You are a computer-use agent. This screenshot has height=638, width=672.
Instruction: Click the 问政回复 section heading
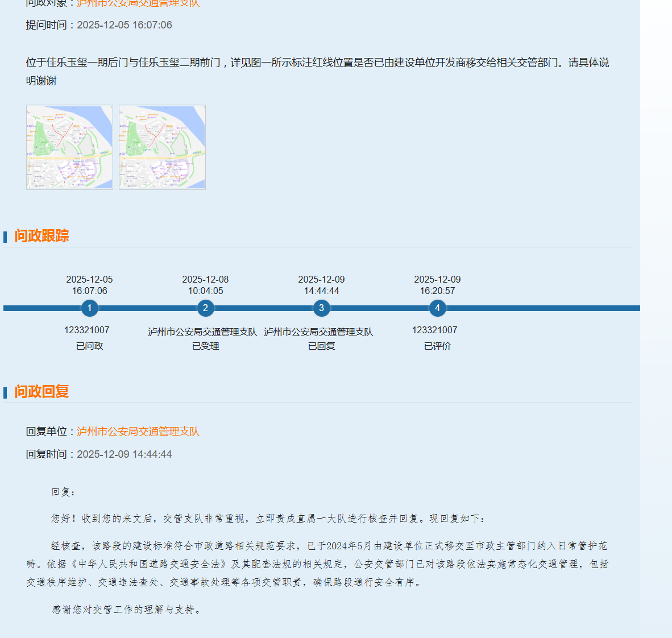[42, 392]
